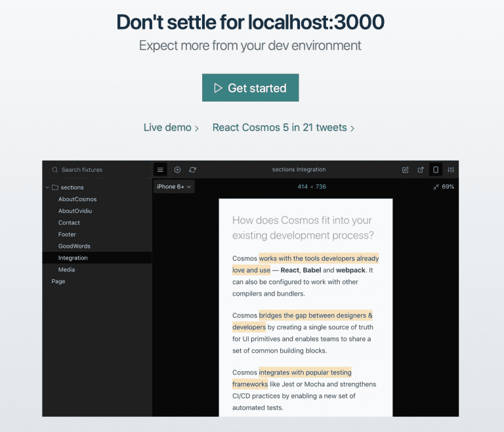Click the 'sections Integration' title text
The image size is (504, 432).
[299, 170]
